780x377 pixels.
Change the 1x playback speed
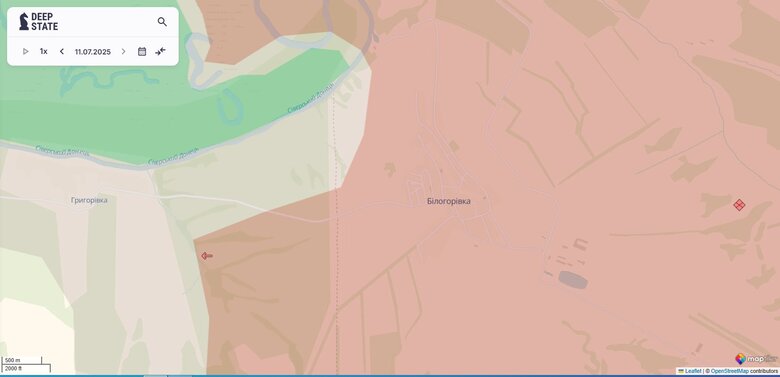coord(44,51)
